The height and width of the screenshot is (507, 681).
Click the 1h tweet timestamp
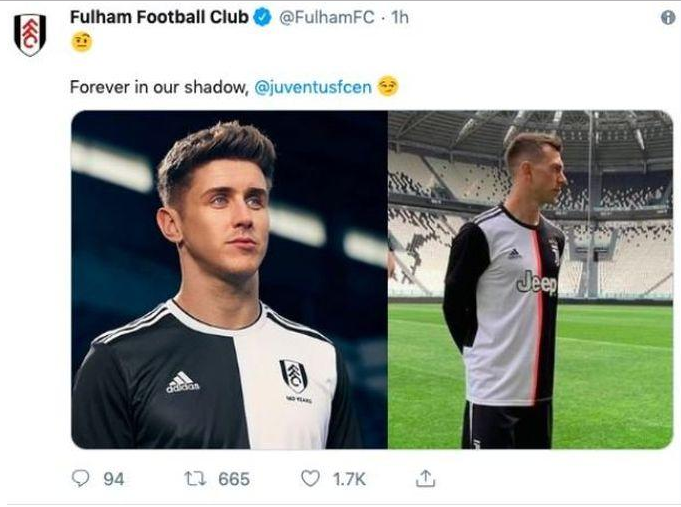point(400,18)
